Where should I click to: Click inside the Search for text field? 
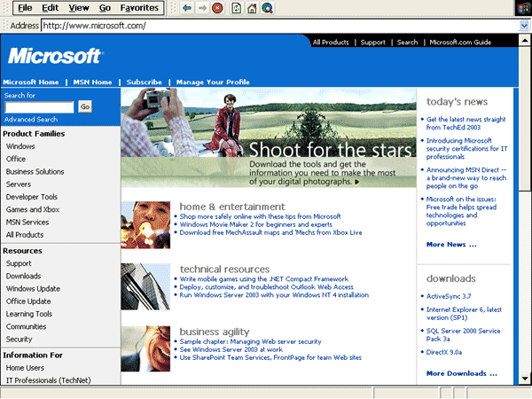click(x=39, y=106)
